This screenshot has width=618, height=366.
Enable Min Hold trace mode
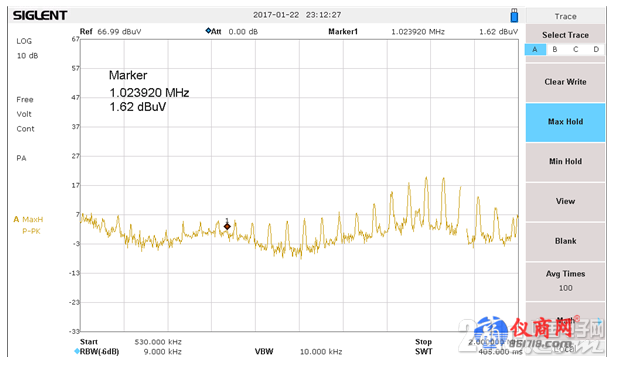(x=565, y=162)
